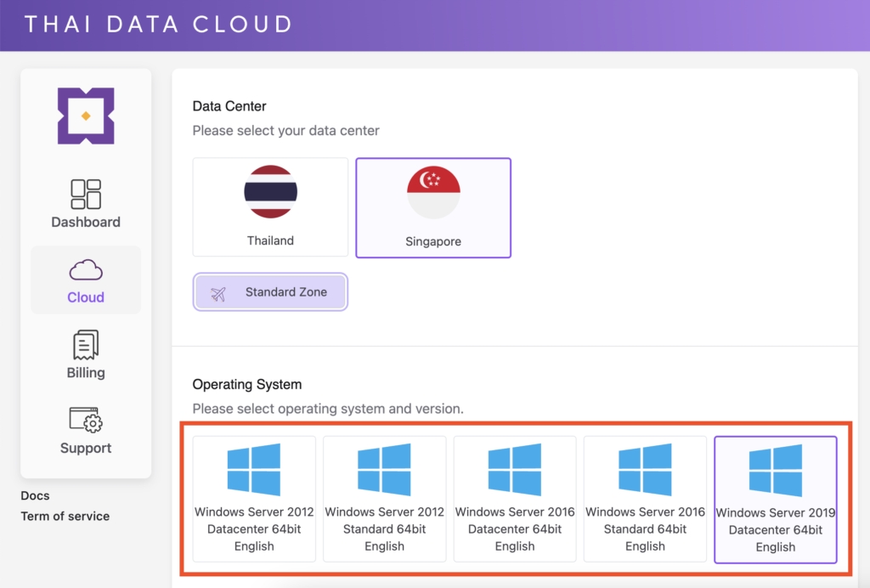
Task: Select the Standard Zone button
Action: 270,292
